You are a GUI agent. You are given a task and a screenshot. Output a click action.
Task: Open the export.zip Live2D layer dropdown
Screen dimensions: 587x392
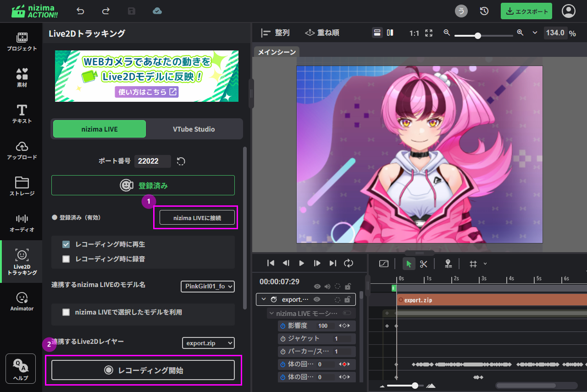pos(208,343)
